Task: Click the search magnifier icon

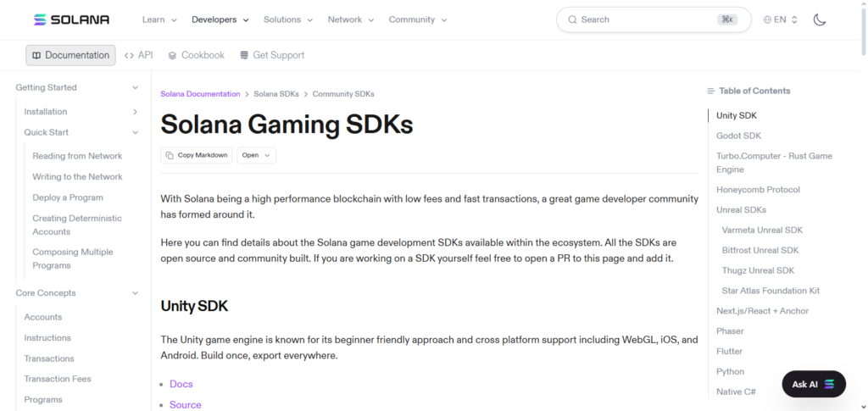Action: click(x=572, y=19)
